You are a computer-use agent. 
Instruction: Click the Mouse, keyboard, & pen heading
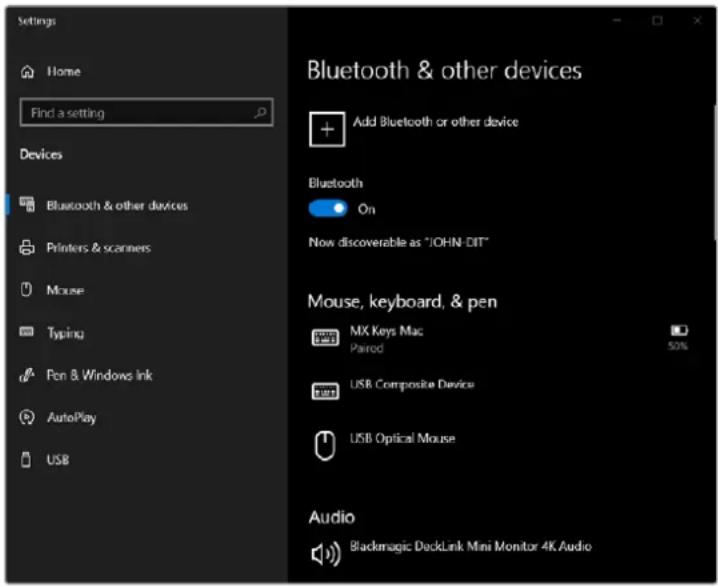403,302
